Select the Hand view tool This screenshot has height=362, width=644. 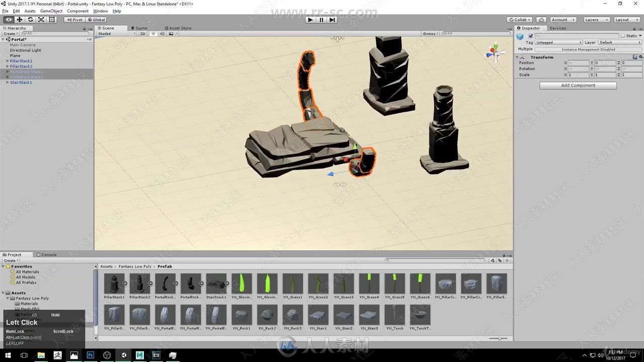[x=9, y=20]
